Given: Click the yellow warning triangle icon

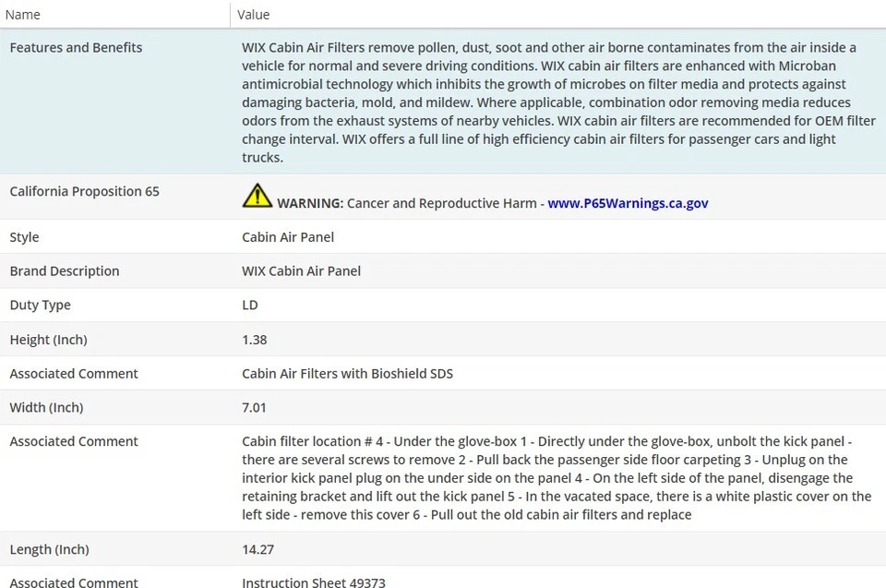Looking at the screenshot, I should (257, 196).
